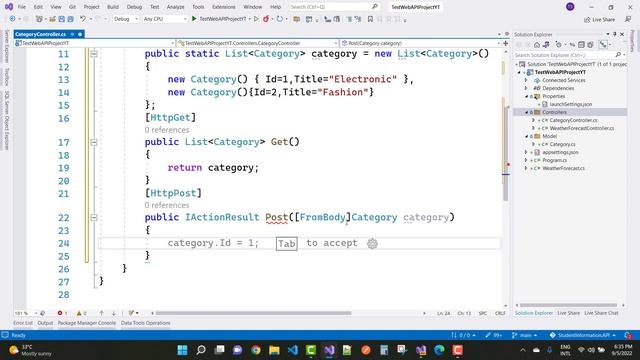Click the user account avatar
This screenshot has height=360, width=640.
[x=570, y=7]
